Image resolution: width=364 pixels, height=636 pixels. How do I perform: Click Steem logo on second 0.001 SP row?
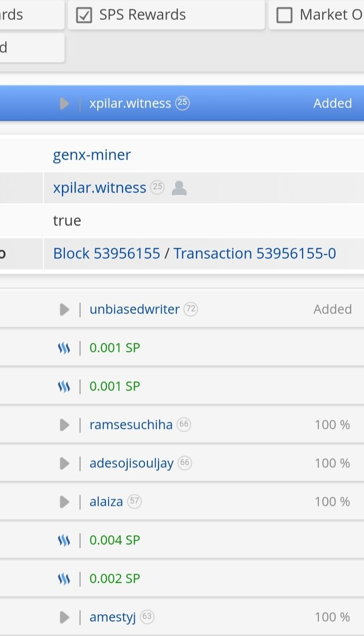[x=64, y=387]
